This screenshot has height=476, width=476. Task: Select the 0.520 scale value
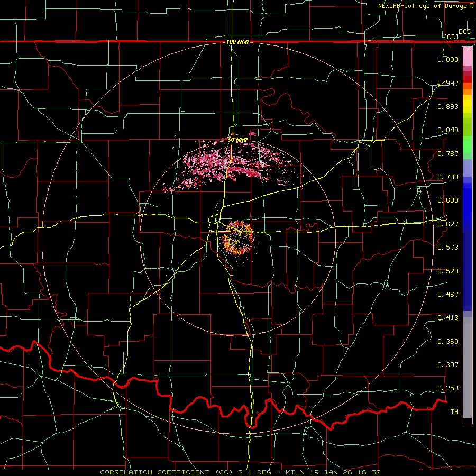tap(448, 271)
